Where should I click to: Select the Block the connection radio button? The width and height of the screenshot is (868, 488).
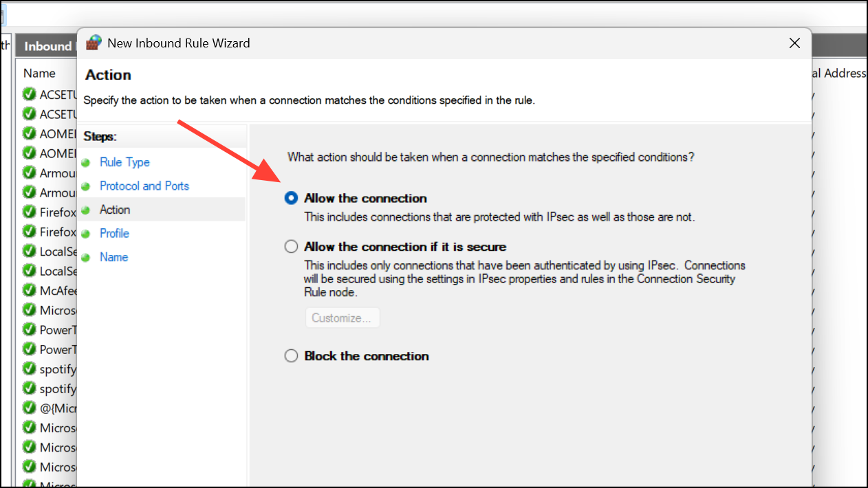pyautogui.click(x=292, y=356)
